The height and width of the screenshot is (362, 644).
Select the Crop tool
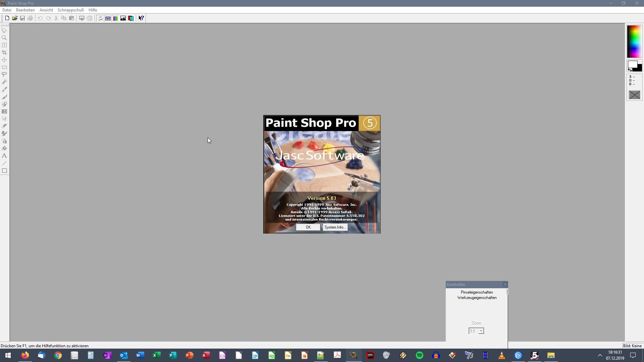coord(4,52)
